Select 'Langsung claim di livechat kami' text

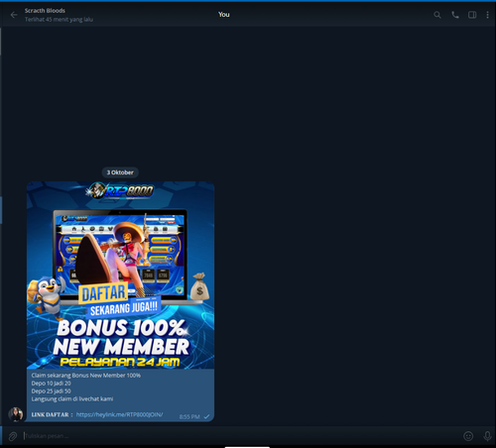pyautogui.click(x=72, y=399)
